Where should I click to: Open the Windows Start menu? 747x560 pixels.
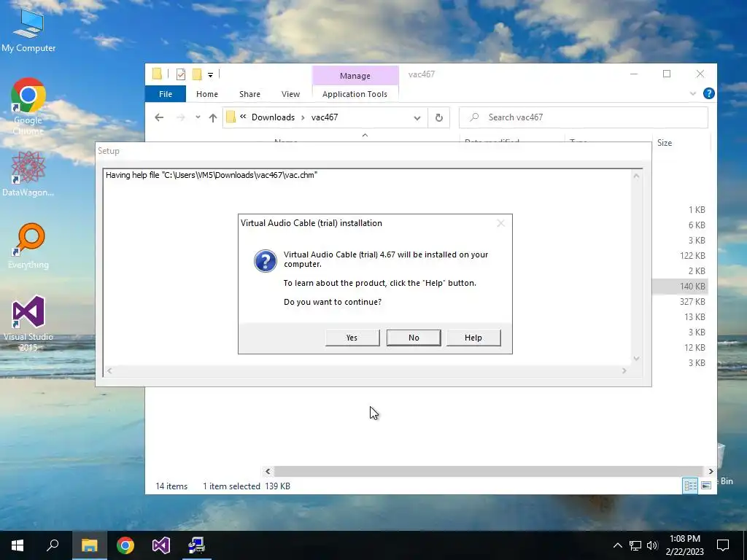pyautogui.click(x=18, y=545)
